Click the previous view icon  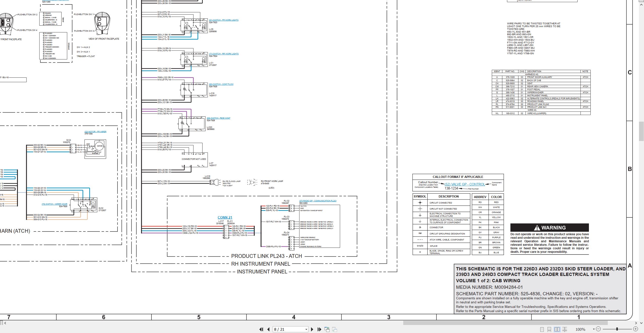pyautogui.click(x=327, y=329)
